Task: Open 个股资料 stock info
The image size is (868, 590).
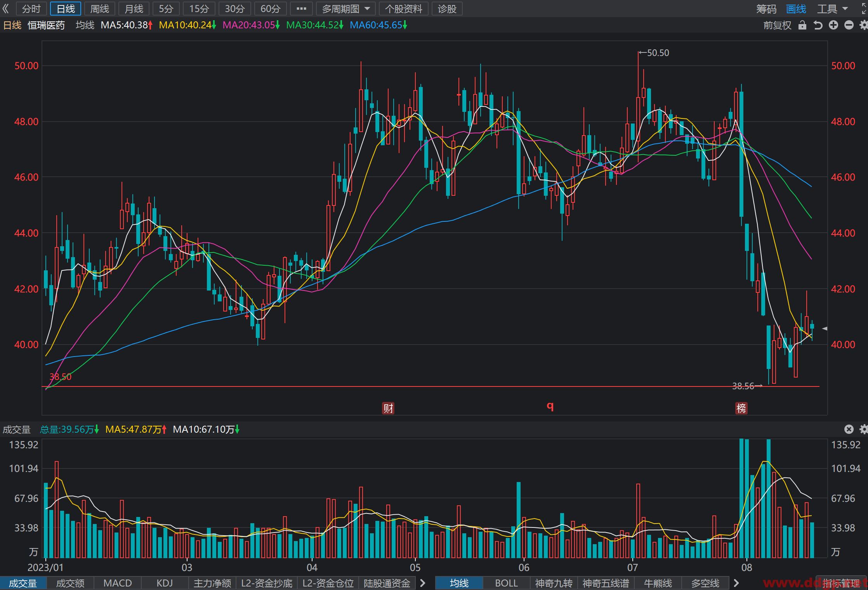Action: point(403,9)
